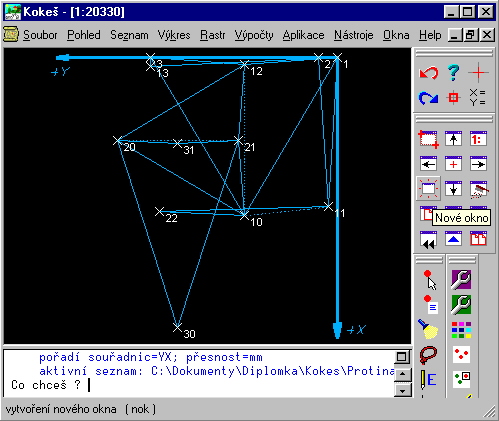499x421 pixels.
Task: Click the green wrench settings icon
Action: (461, 304)
